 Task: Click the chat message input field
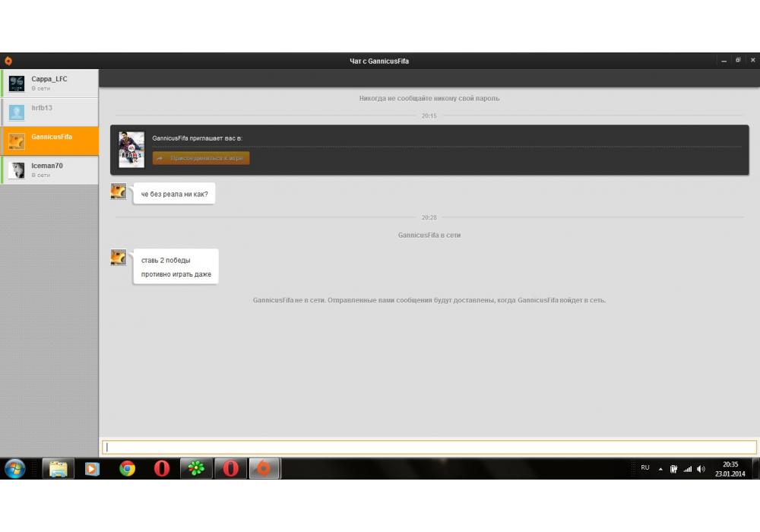click(429, 447)
